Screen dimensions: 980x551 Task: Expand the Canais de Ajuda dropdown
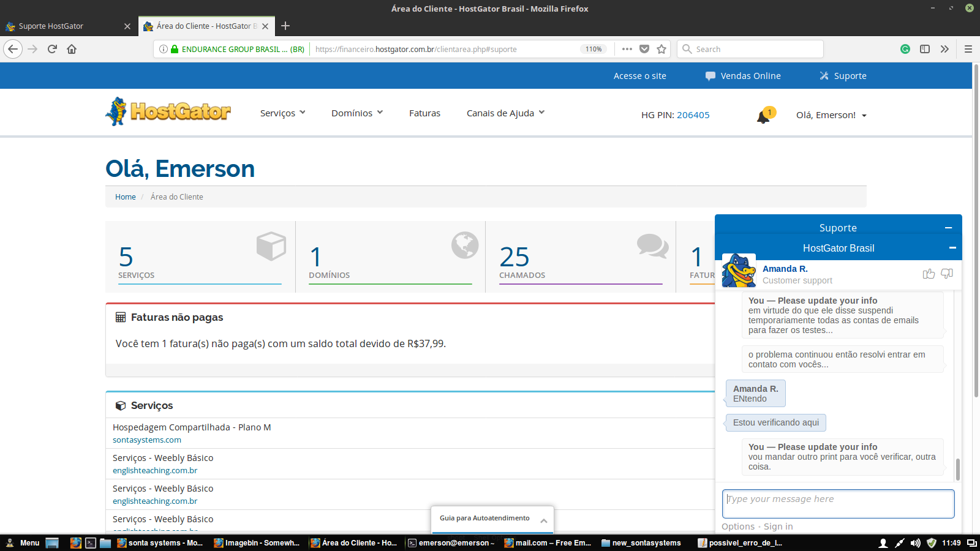click(505, 113)
